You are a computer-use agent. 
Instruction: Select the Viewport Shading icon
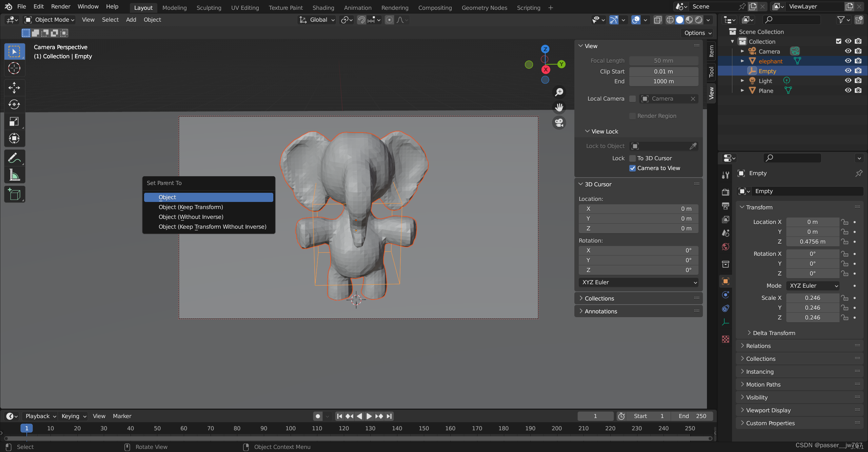(x=680, y=20)
